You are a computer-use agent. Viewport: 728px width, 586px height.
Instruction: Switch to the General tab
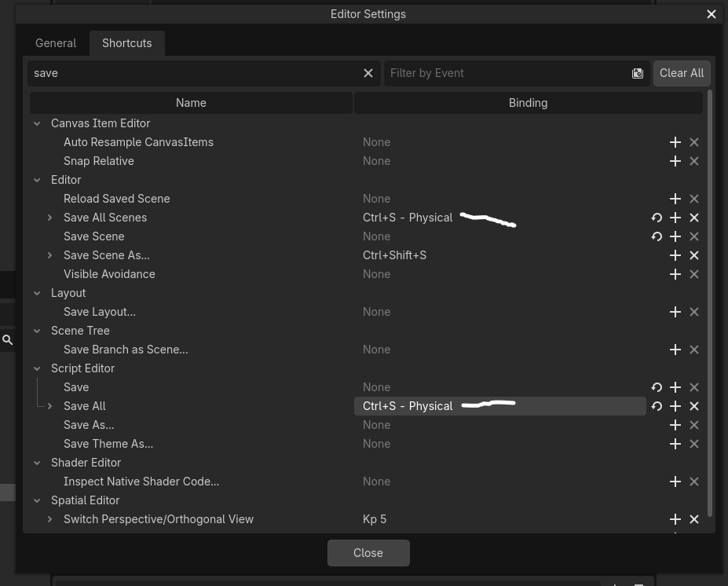tap(56, 43)
